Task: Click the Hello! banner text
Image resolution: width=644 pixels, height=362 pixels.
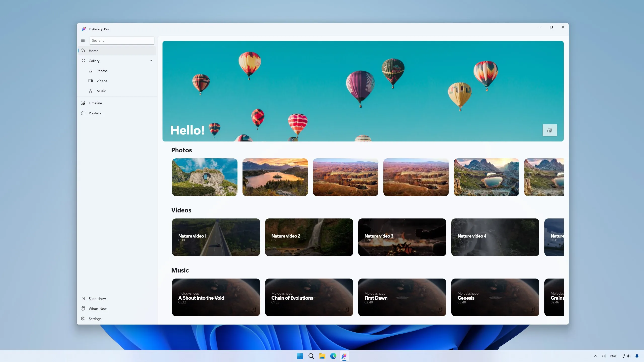Action: tap(187, 130)
